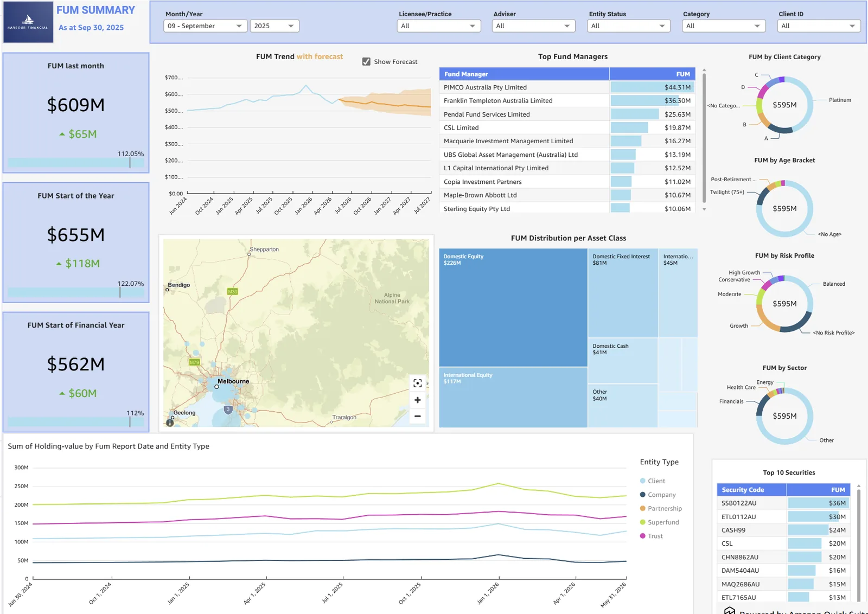Click Financials label in Sector donut
The width and height of the screenshot is (868, 614).
point(731,402)
